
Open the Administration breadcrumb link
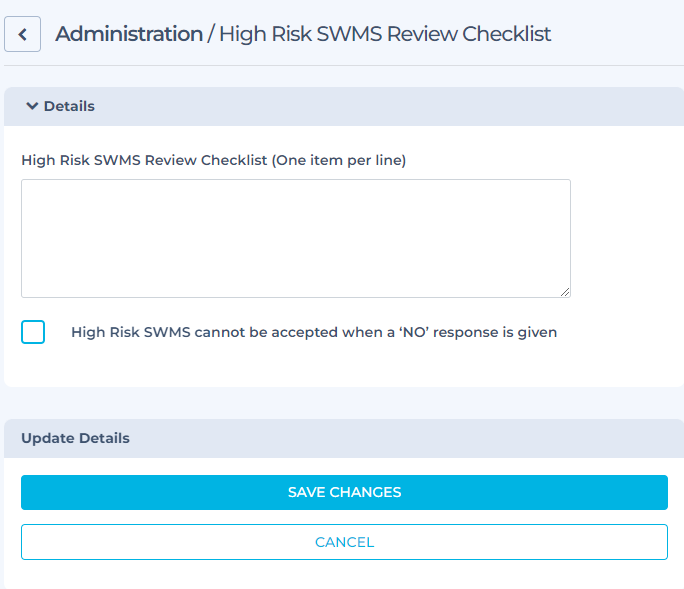tap(128, 34)
